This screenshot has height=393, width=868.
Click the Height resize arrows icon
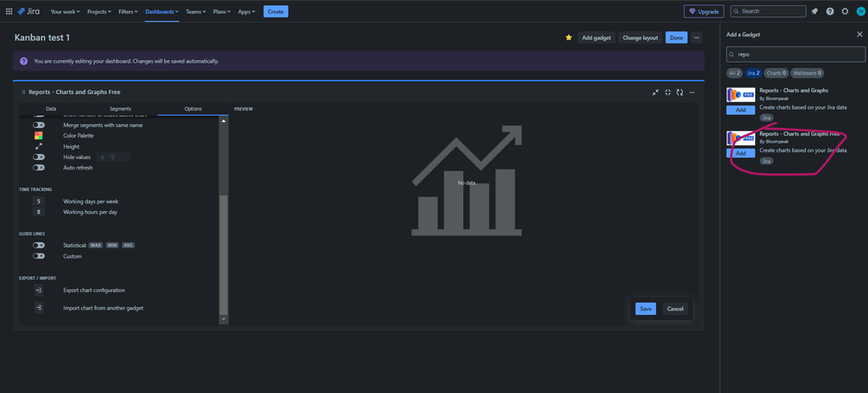(x=39, y=147)
